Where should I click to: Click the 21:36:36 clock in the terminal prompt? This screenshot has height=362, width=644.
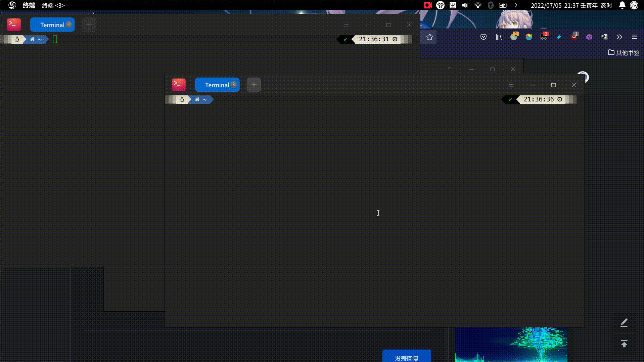click(x=539, y=99)
